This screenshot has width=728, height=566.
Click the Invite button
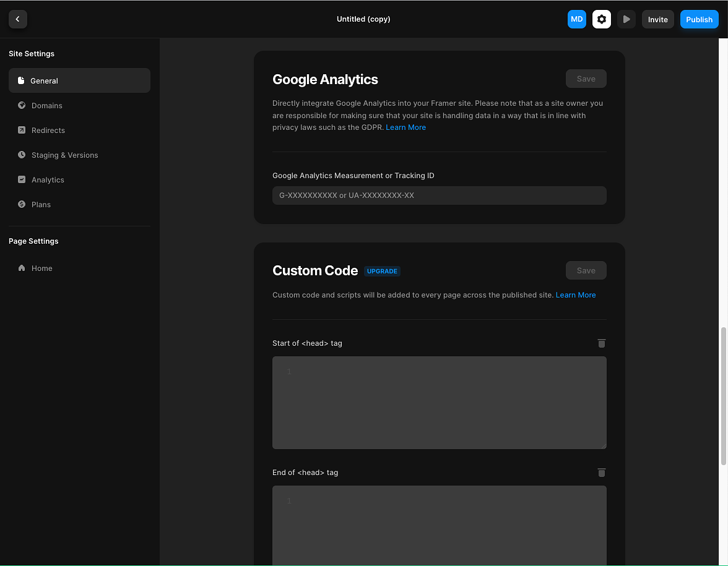click(x=657, y=19)
